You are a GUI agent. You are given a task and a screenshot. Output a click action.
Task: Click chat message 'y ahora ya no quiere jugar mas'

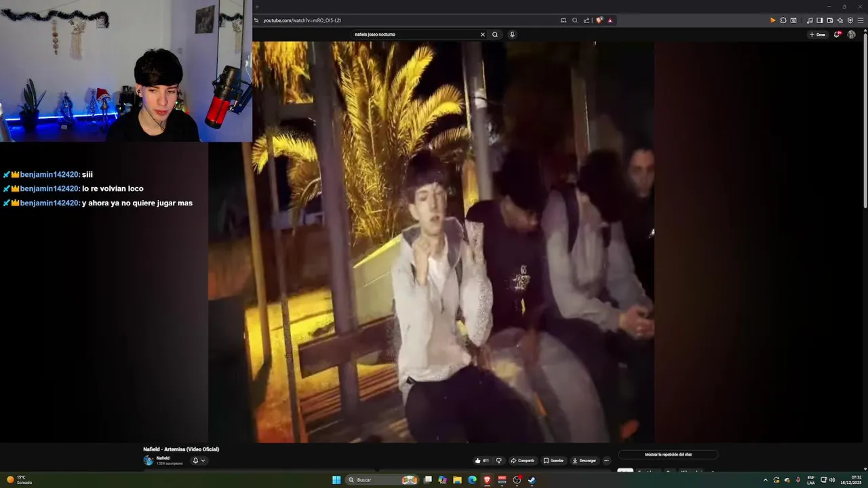tap(137, 203)
